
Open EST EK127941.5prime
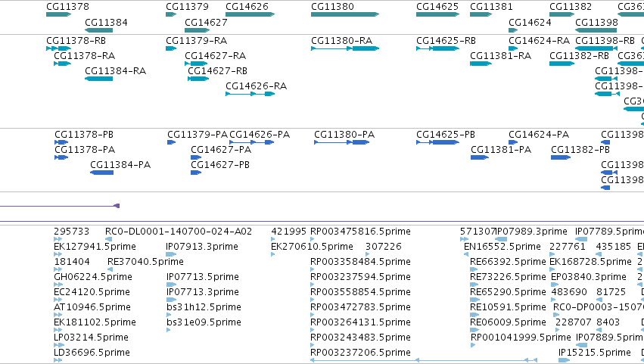(x=95, y=247)
